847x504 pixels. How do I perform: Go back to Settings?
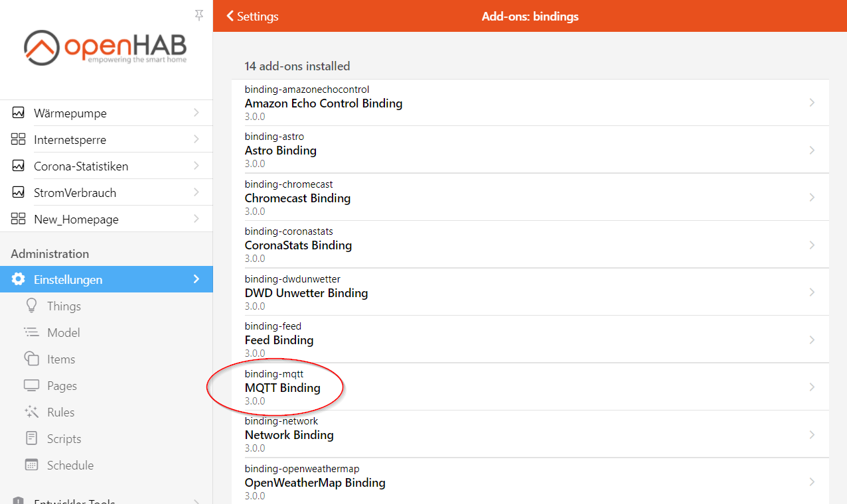click(252, 17)
